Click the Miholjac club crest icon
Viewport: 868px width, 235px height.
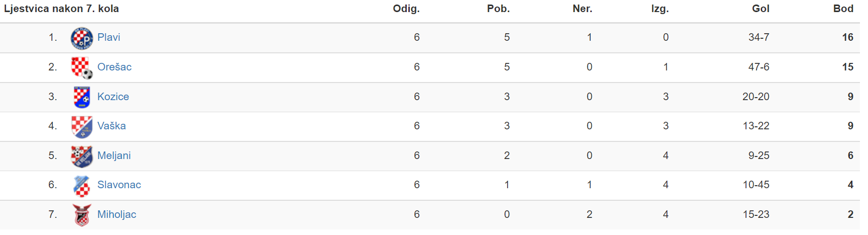click(82, 215)
